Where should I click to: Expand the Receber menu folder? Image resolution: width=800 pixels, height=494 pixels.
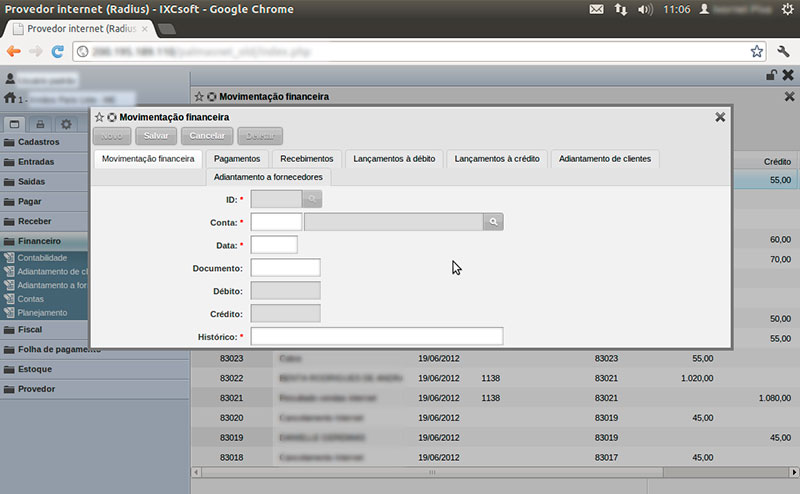45,221
